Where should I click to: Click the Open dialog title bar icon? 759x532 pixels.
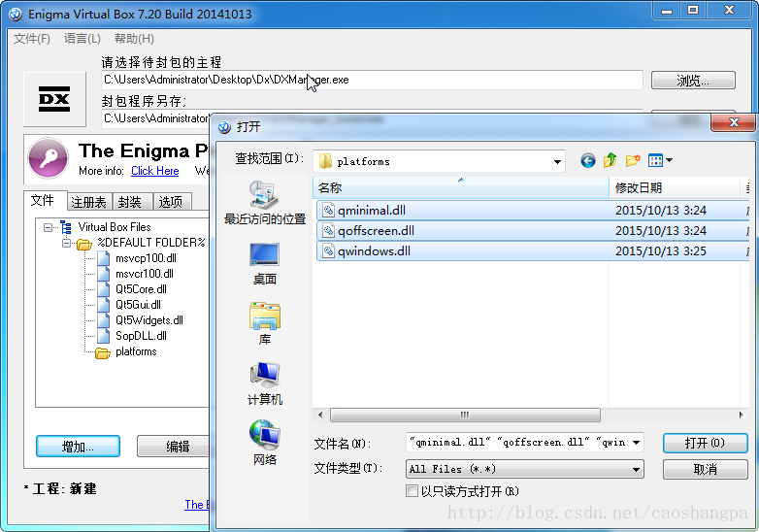(x=224, y=127)
